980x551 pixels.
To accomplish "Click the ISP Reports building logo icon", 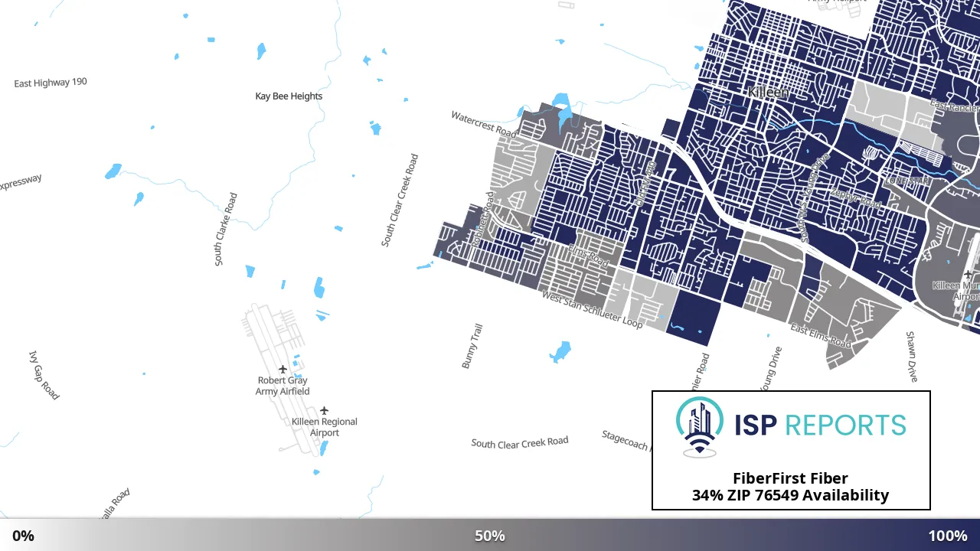I will coord(700,426).
